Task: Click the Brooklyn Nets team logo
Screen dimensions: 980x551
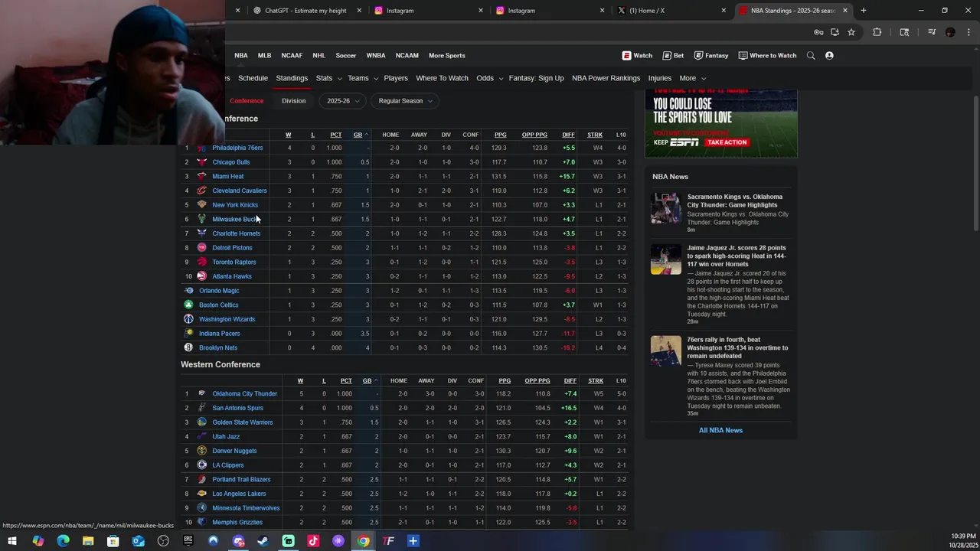Action: (x=188, y=347)
